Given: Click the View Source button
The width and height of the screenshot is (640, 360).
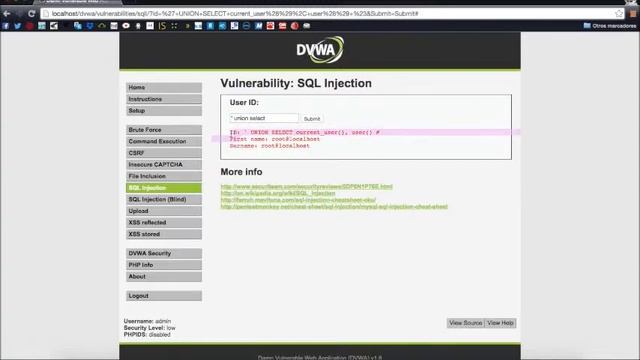Looking at the screenshot, I should (x=465, y=323).
